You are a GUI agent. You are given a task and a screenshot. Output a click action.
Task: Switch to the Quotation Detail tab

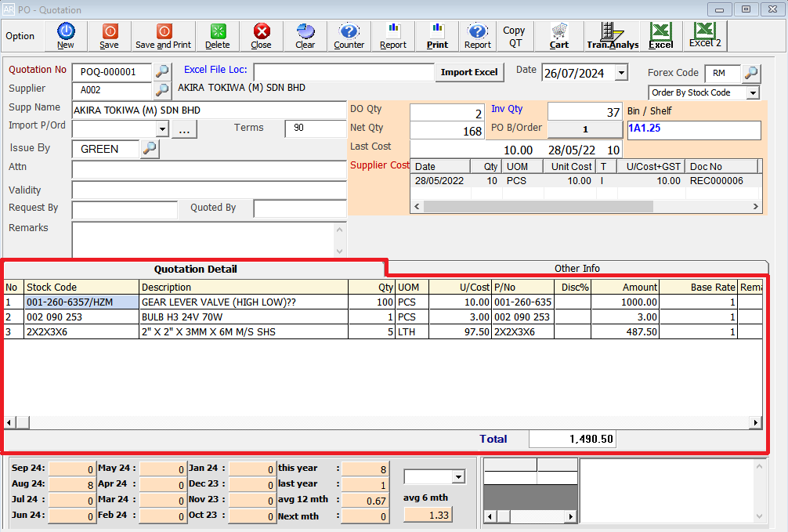195,269
